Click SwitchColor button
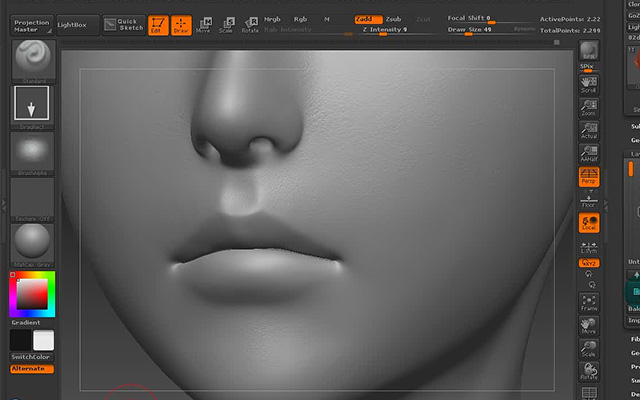This screenshot has height=400, width=640. (x=32, y=357)
